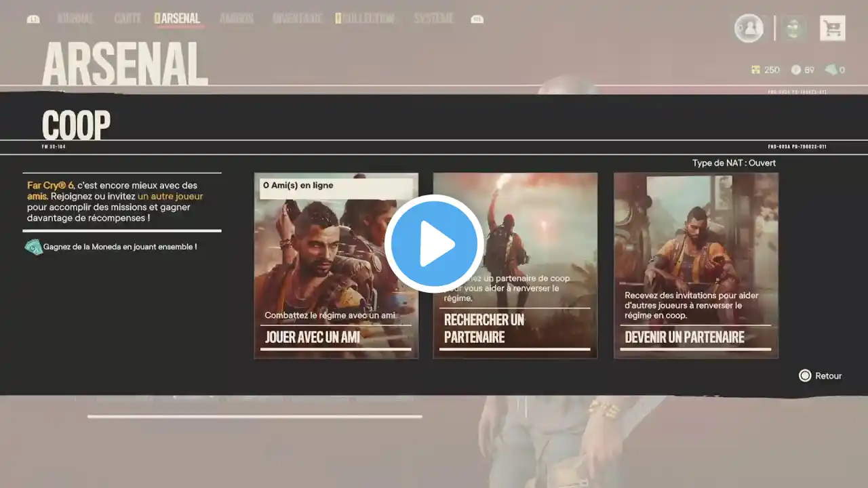Click the L1 previous-tab icon
The image size is (868, 488).
33,20
